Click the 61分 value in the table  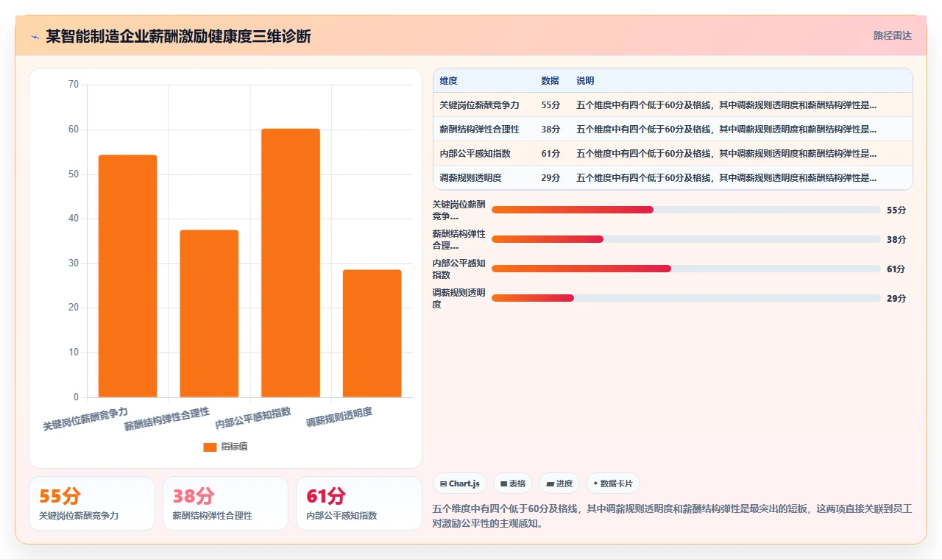tap(550, 153)
